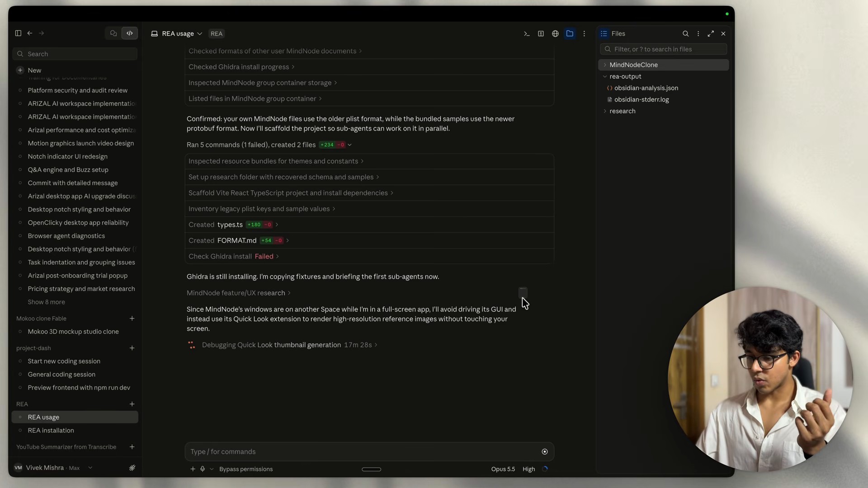Open the Opus 5.5 model selector
The width and height of the screenshot is (868, 488).
point(503,469)
